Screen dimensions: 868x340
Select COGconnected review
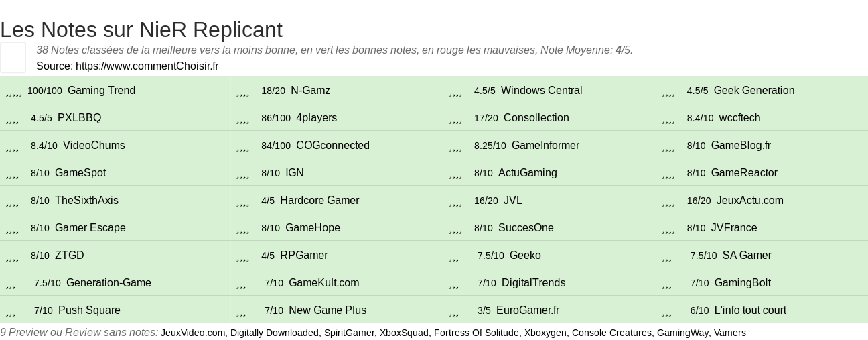tap(333, 146)
